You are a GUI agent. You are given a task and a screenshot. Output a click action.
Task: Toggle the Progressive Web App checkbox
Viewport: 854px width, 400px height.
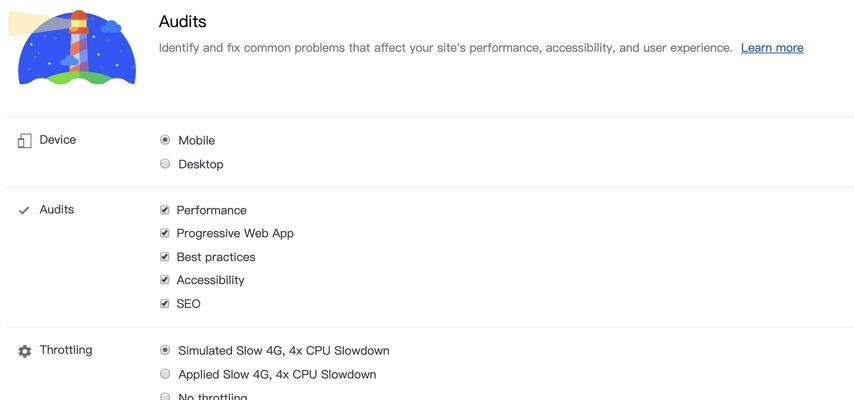coord(164,233)
